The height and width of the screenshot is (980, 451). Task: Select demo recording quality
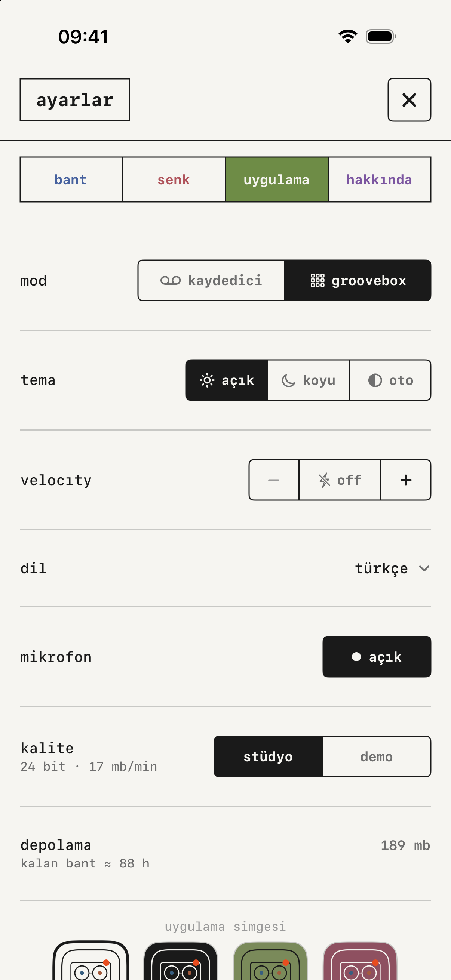pyautogui.click(x=377, y=756)
